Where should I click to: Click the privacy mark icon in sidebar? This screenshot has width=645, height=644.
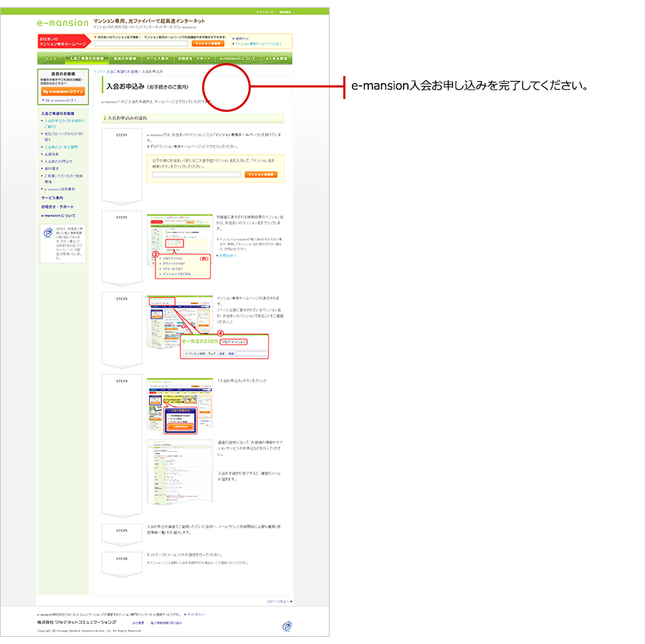tap(48, 234)
